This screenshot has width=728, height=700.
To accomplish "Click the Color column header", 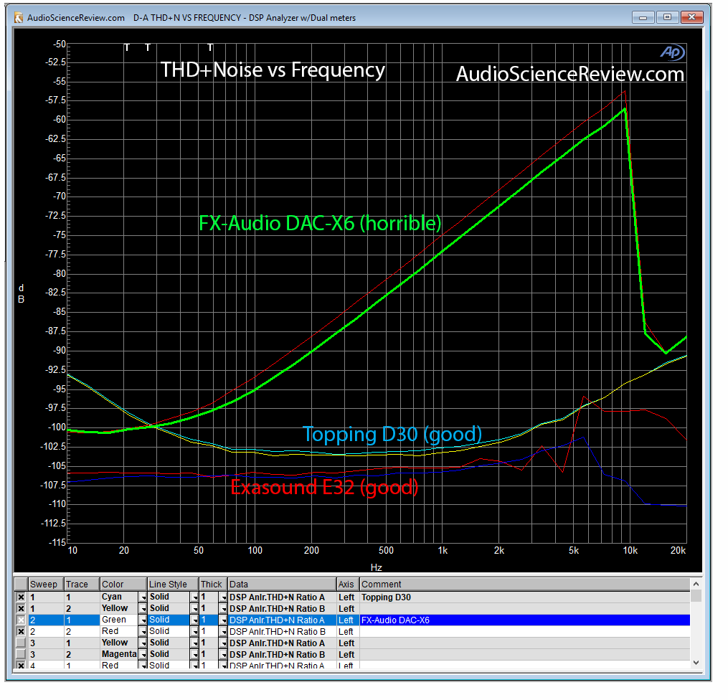I will pos(123,584).
